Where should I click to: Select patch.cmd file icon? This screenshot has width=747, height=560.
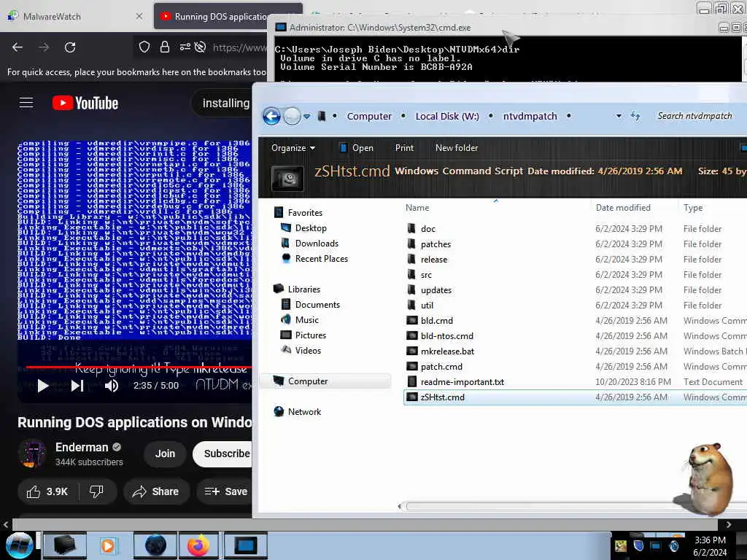[411, 366]
